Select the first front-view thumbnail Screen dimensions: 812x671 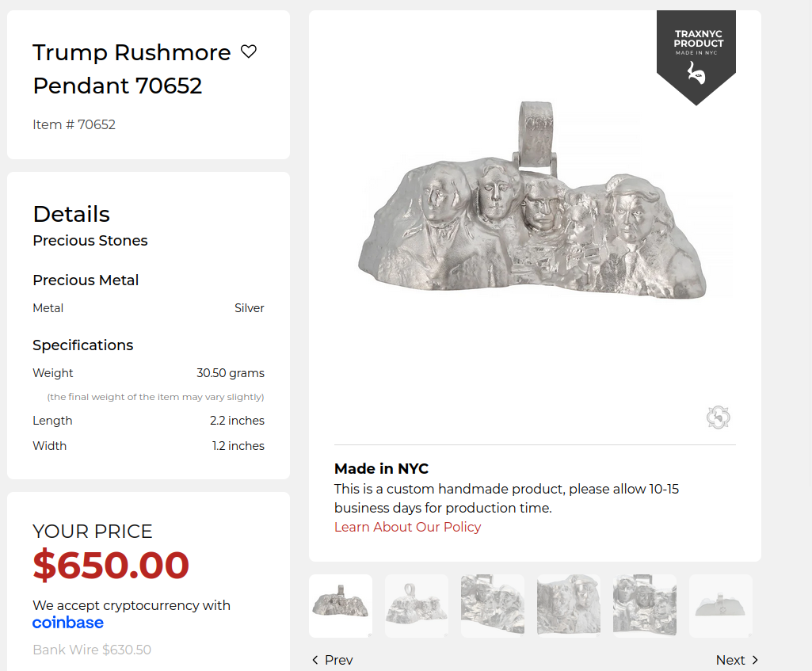[341, 606]
